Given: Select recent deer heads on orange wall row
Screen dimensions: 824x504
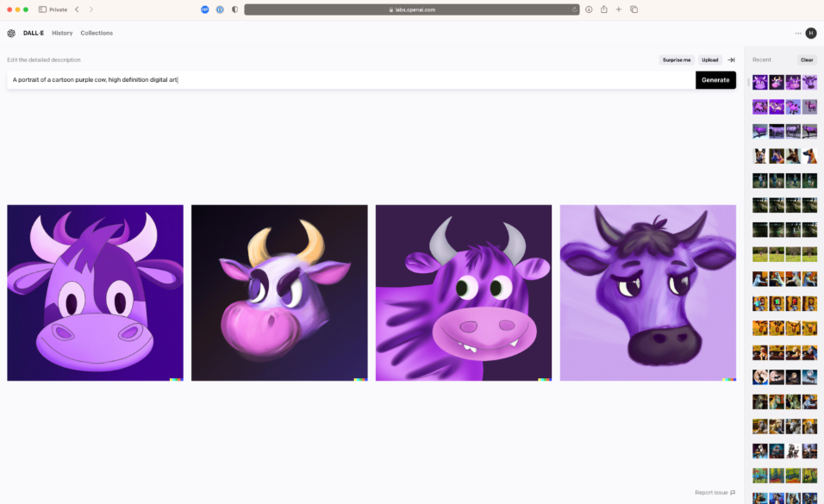Looking at the screenshot, I should point(784,328).
